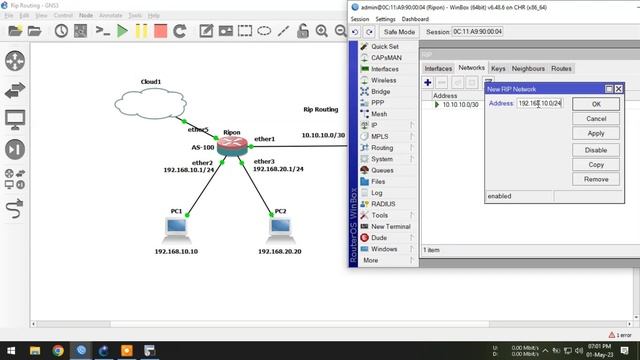Expand the System submenu

(388, 159)
